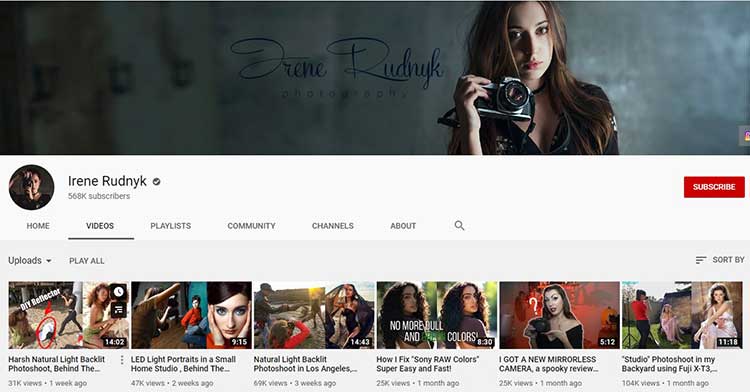
Task: Open the About tab
Action: pos(403,226)
